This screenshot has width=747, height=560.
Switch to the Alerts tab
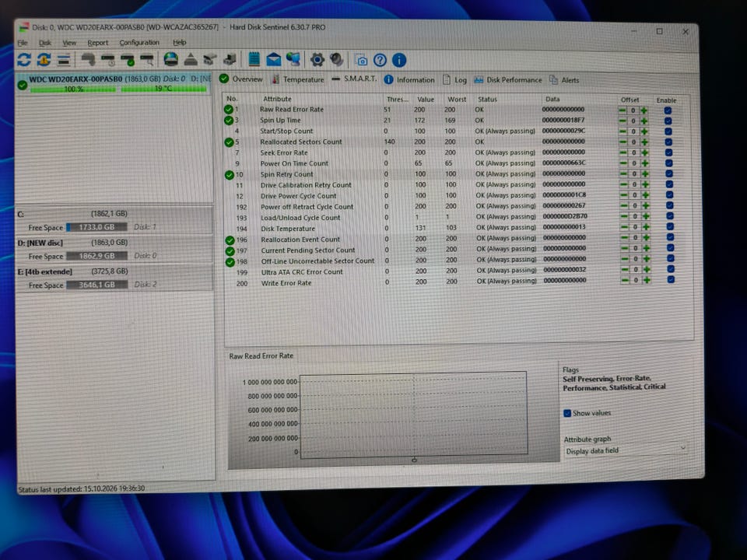564,80
